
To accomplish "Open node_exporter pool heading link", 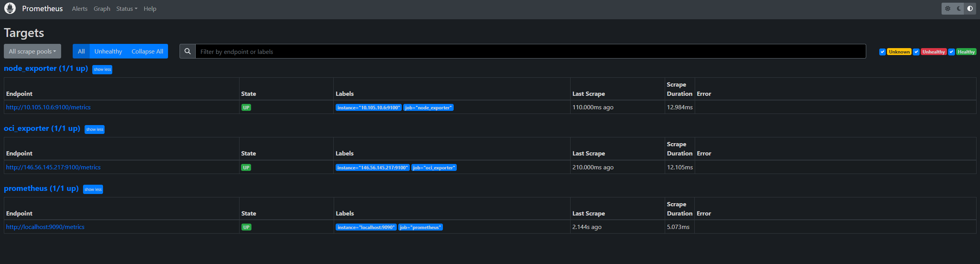I will pos(46,68).
